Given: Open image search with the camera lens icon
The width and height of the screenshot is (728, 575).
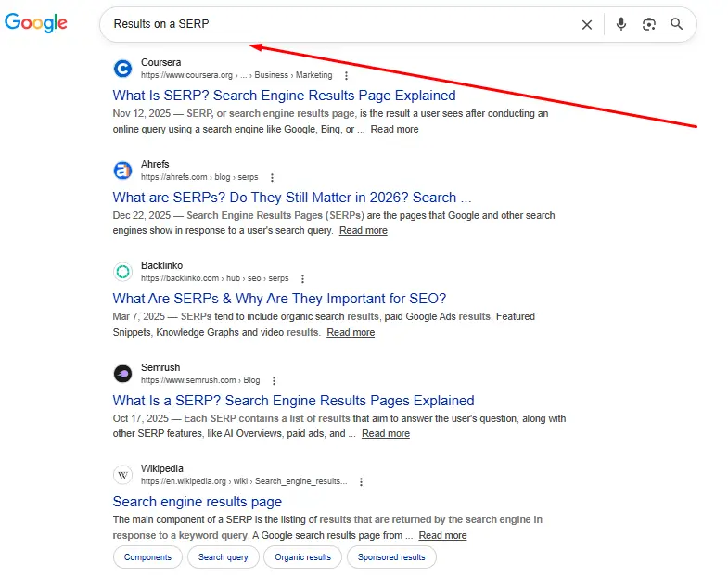Looking at the screenshot, I should [x=648, y=24].
